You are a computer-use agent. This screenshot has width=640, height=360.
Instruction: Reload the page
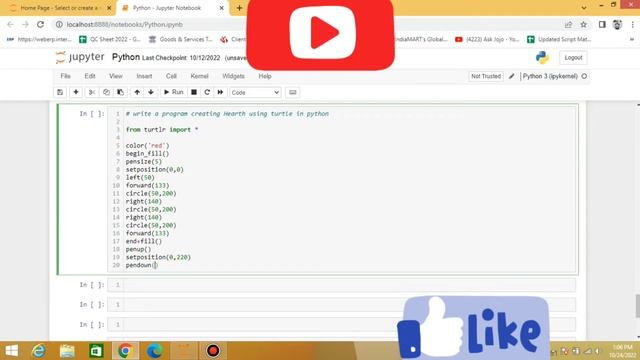(x=40, y=24)
